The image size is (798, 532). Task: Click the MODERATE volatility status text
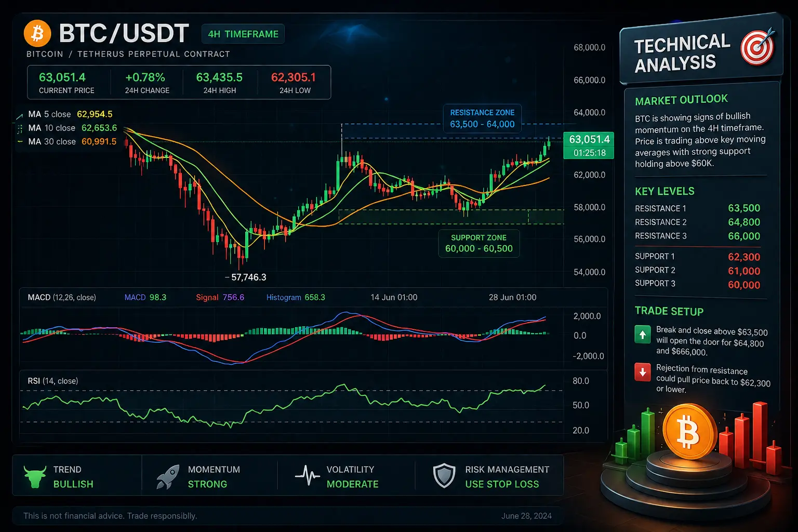tap(352, 484)
